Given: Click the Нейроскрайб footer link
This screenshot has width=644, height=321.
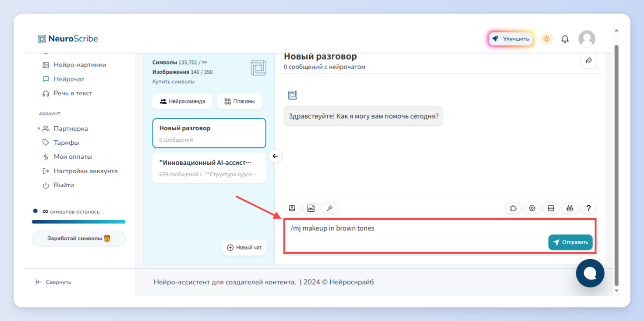Looking at the screenshot, I should pos(351,282).
